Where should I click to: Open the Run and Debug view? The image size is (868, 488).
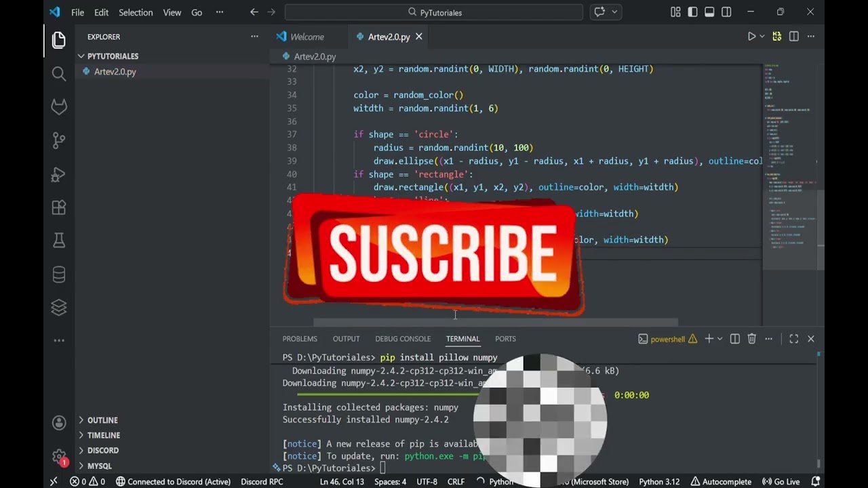coord(59,174)
